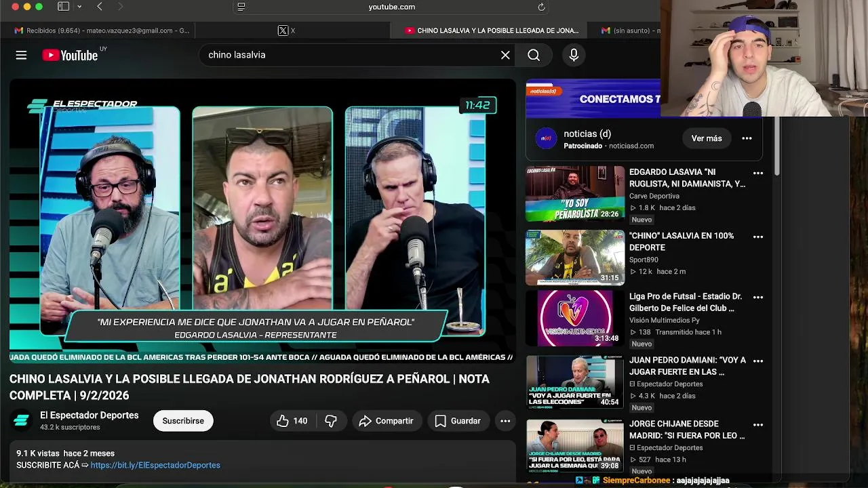Click the Carve Deportiva channel name
The height and width of the screenshot is (488, 868).
click(654, 196)
